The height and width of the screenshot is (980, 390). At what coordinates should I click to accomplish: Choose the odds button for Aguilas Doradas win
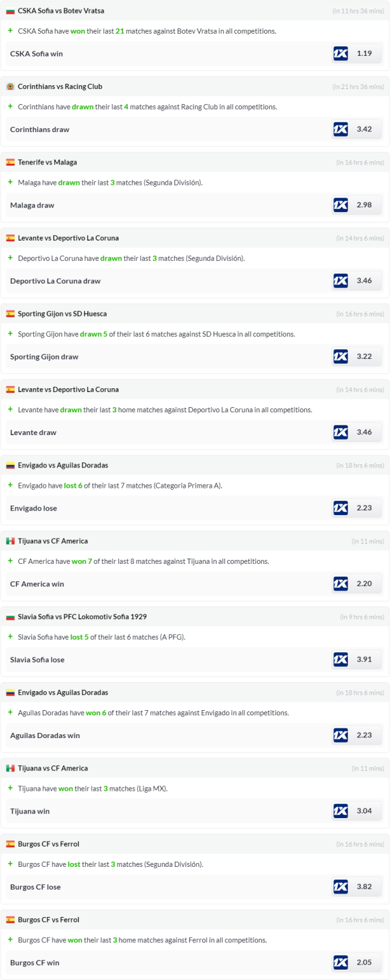coord(364,735)
